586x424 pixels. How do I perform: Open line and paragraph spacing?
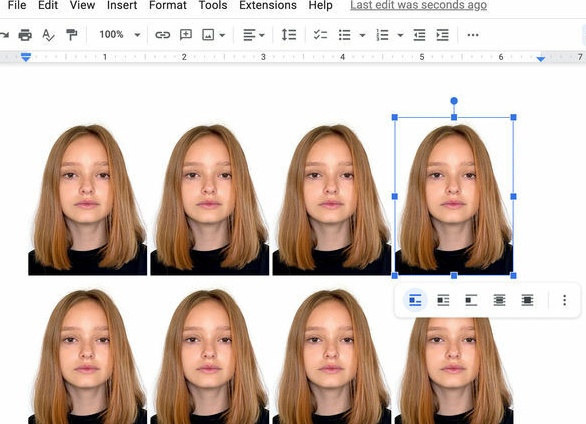pyautogui.click(x=289, y=35)
